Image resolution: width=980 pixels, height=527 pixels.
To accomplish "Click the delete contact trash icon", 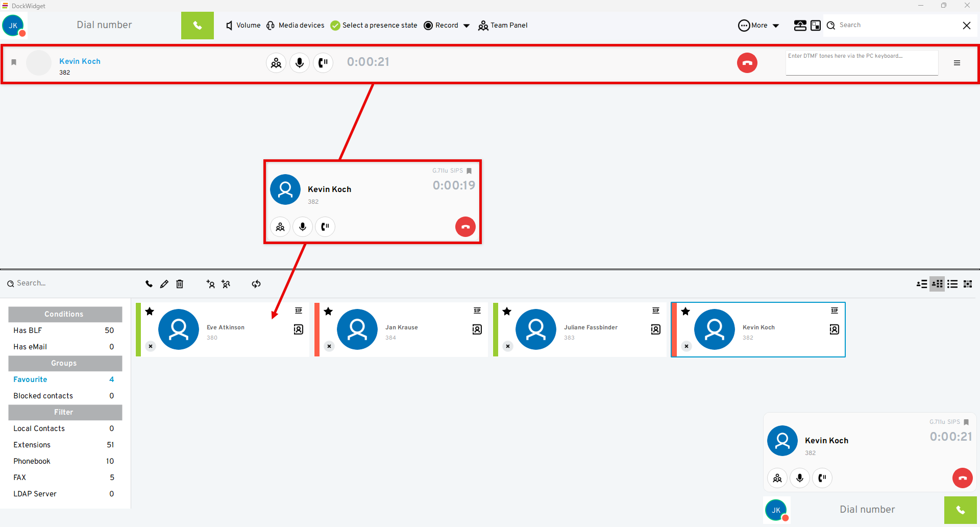I will click(x=180, y=284).
